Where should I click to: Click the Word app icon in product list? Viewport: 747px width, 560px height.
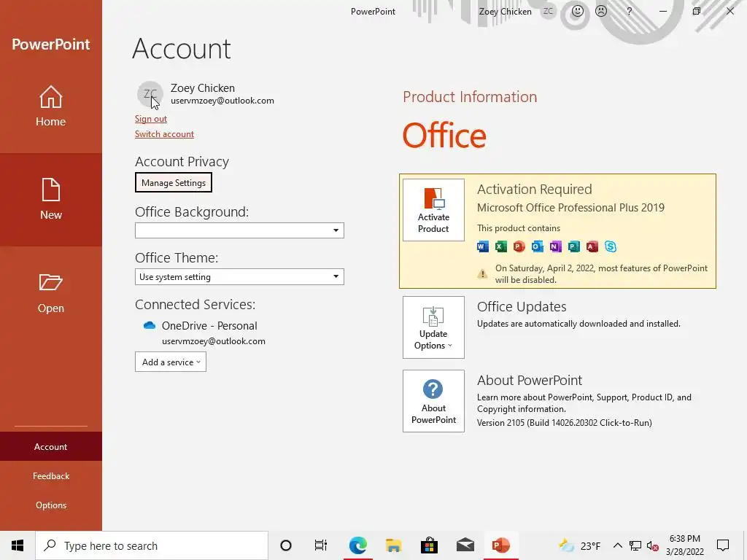483,246
